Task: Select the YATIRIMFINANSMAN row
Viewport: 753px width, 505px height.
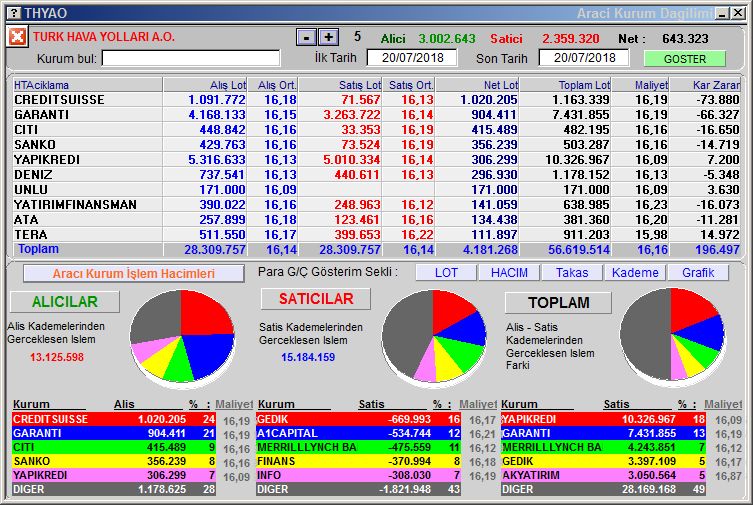Action: point(376,204)
